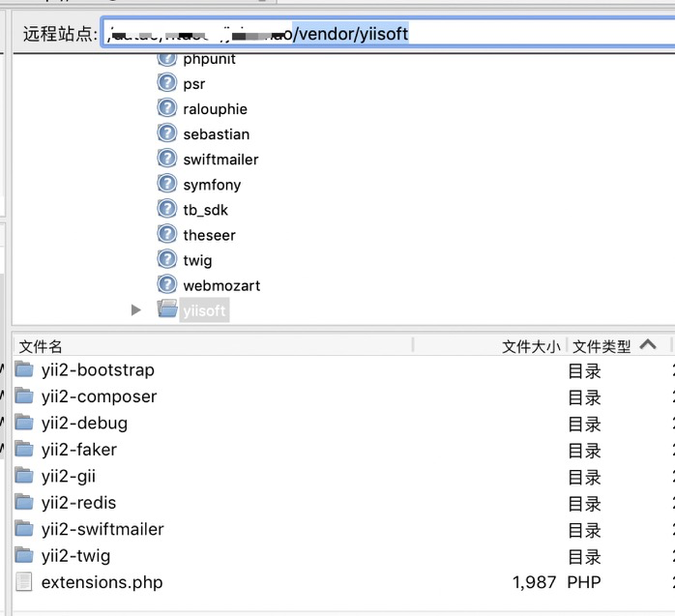
Task: Click the yii2-swiftmailer folder icon
Action: [x=24, y=529]
